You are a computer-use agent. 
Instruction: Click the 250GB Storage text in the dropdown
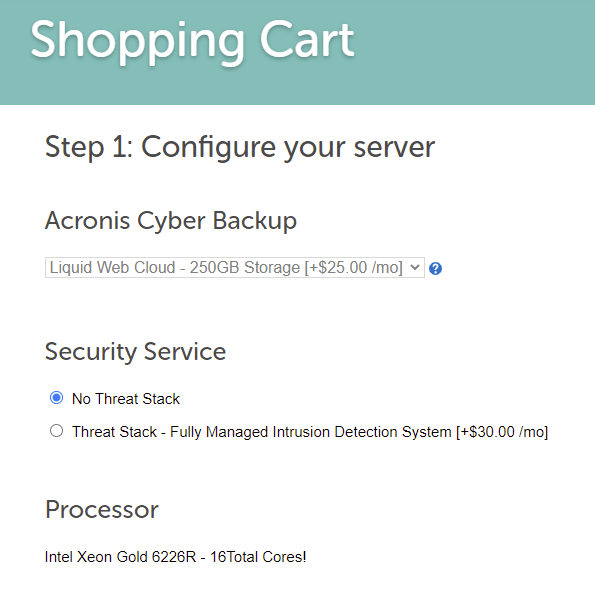pyautogui.click(x=245, y=268)
